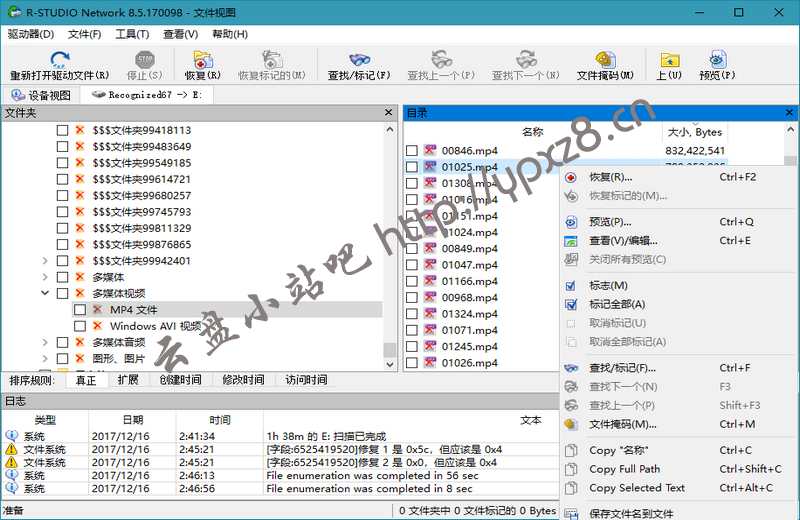The height and width of the screenshot is (520, 800).
Task: Click the 保存文件名到文件 menu icon
Action: coord(571,514)
